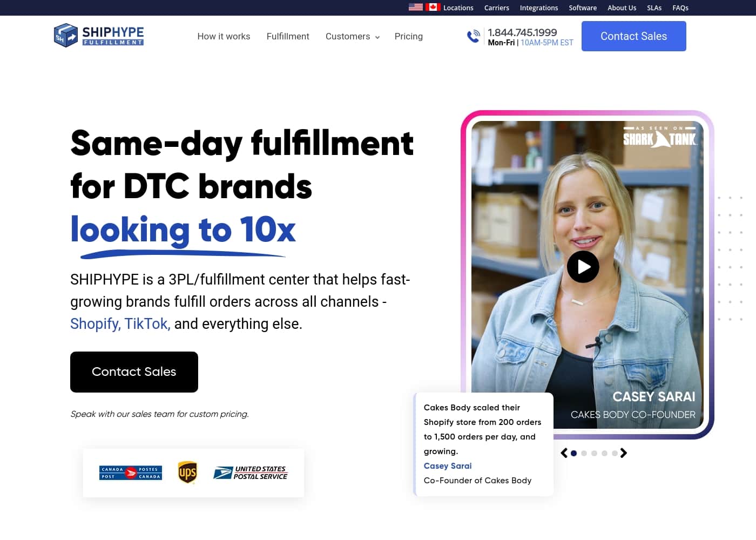Click the Shark Tank logo on video
Image resolution: width=756 pixels, height=540 pixels.
coord(660,137)
